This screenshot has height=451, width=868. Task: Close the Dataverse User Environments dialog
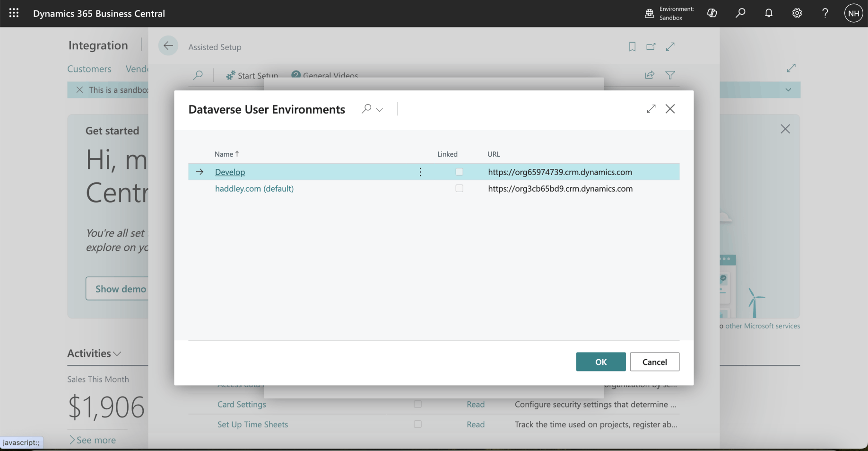[x=670, y=109]
